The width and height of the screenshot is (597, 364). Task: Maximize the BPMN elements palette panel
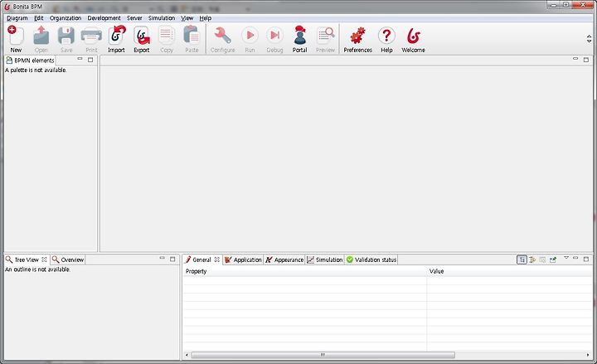90,60
